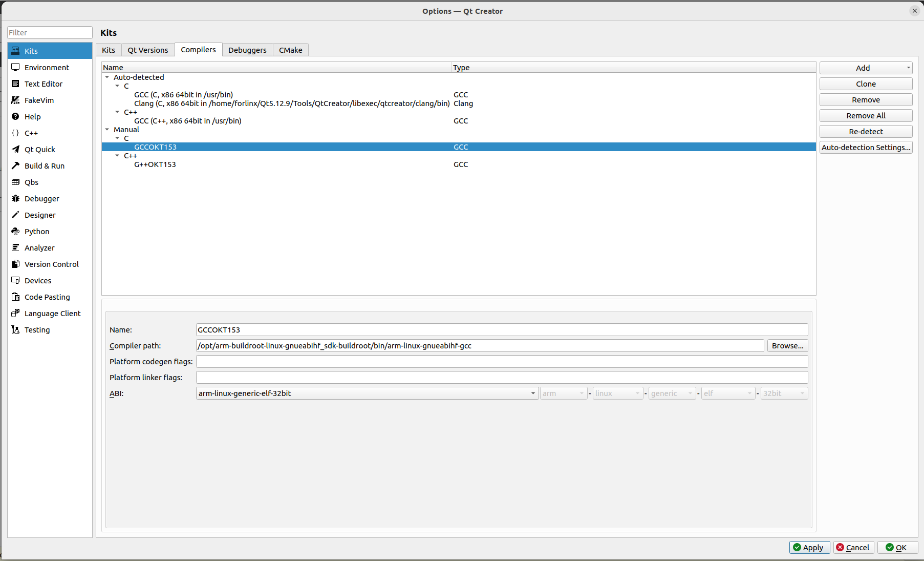Select the Clang C compiler row

coord(459,103)
